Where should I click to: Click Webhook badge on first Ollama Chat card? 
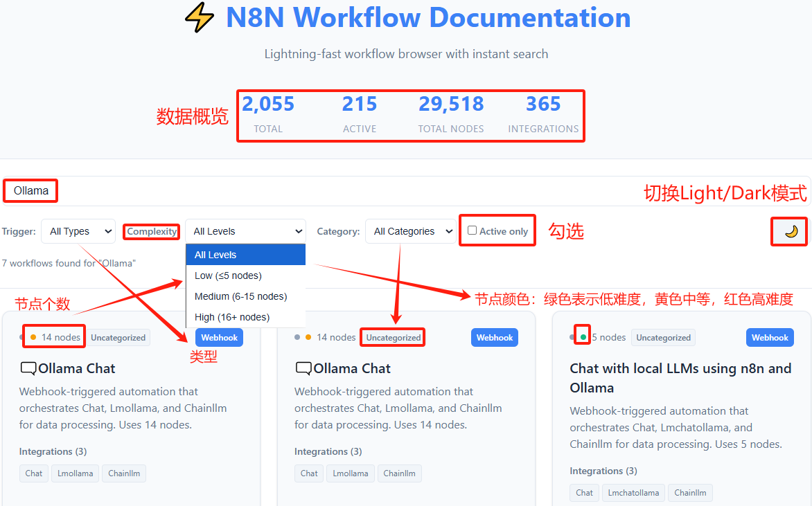coord(219,338)
